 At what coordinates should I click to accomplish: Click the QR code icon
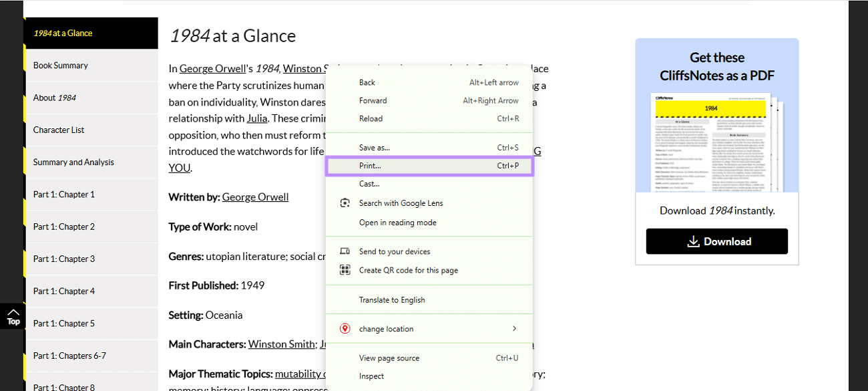click(x=345, y=270)
